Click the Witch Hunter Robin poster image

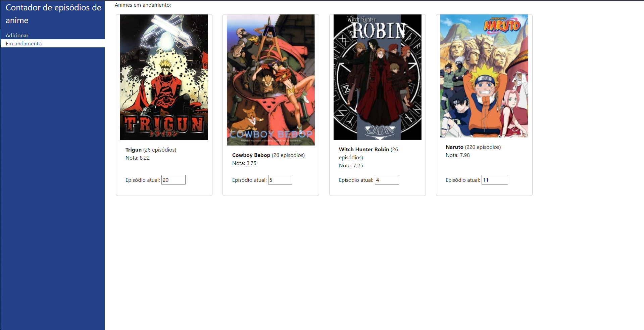pyautogui.click(x=378, y=77)
